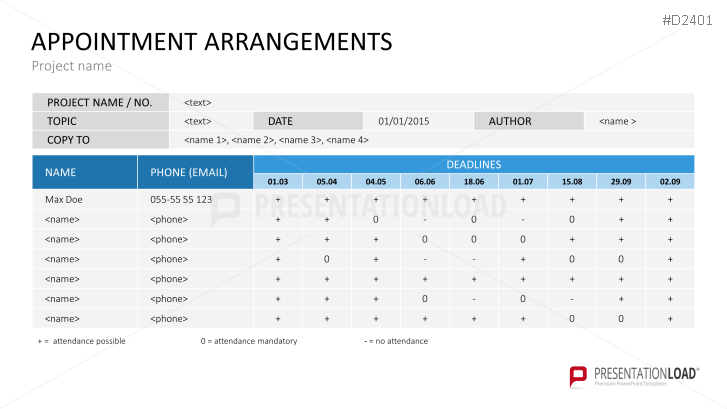Click the Max Doe name cell
This screenshot has height=409, width=727.
[62, 200]
